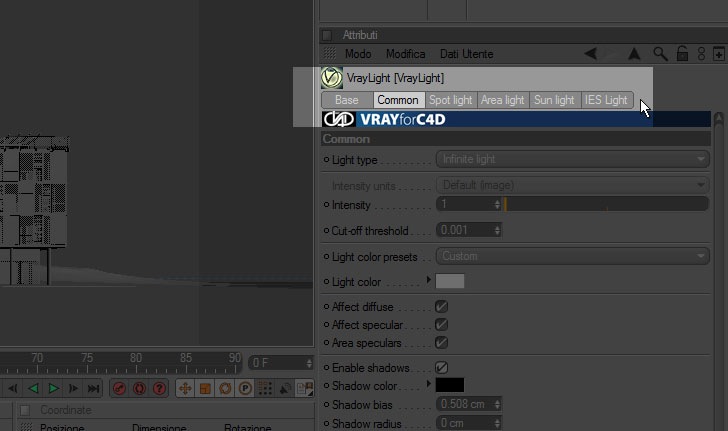Click the Coordinate panel header checkbox
The image size is (728, 431).
click(x=25, y=410)
